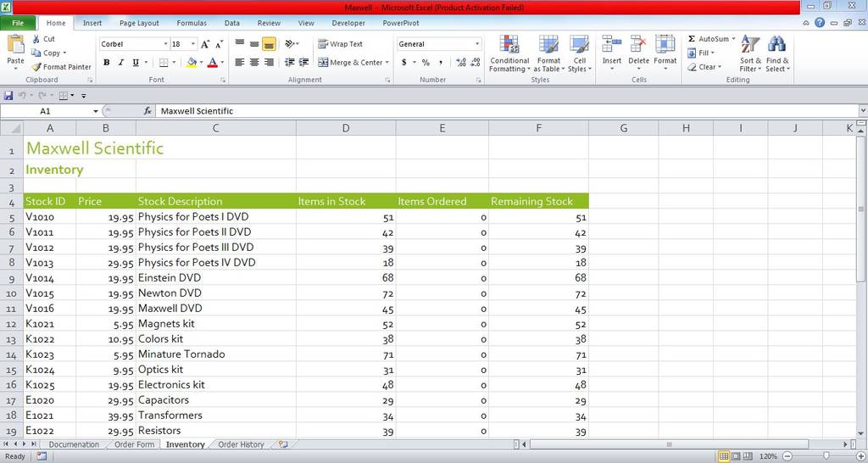Decrease indent of cell contents
This screenshot has width=868, height=463.
click(x=290, y=63)
